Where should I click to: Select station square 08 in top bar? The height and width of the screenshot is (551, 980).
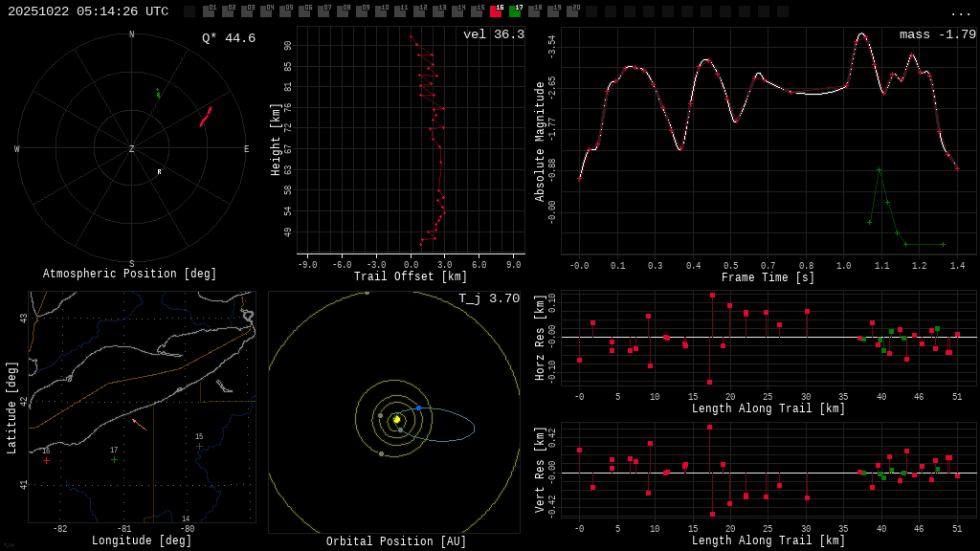(343, 11)
